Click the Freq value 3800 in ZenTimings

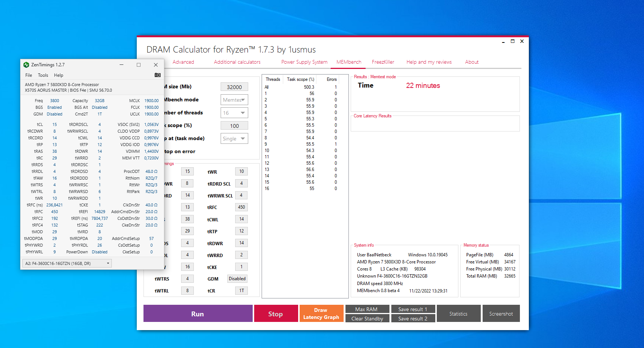point(54,101)
